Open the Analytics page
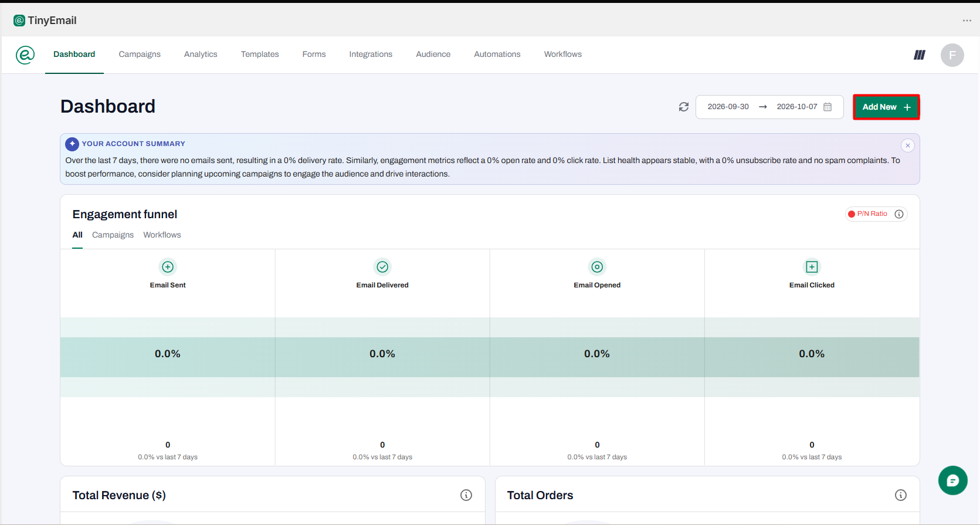This screenshot has width=980, height=525. pyautogui.click(x=201, y=55)
